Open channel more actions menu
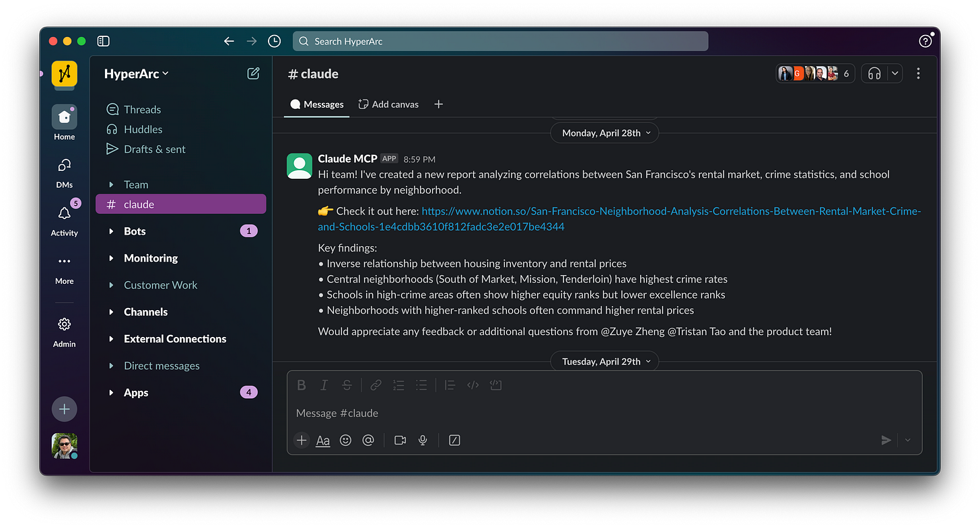Viewport: 980px width, 528px height. coord(918,74)
